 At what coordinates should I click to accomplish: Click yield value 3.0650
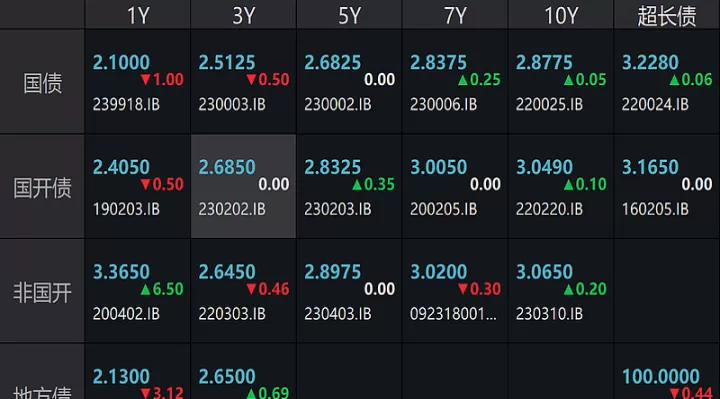pyautogui.click(x=544, y=272)
